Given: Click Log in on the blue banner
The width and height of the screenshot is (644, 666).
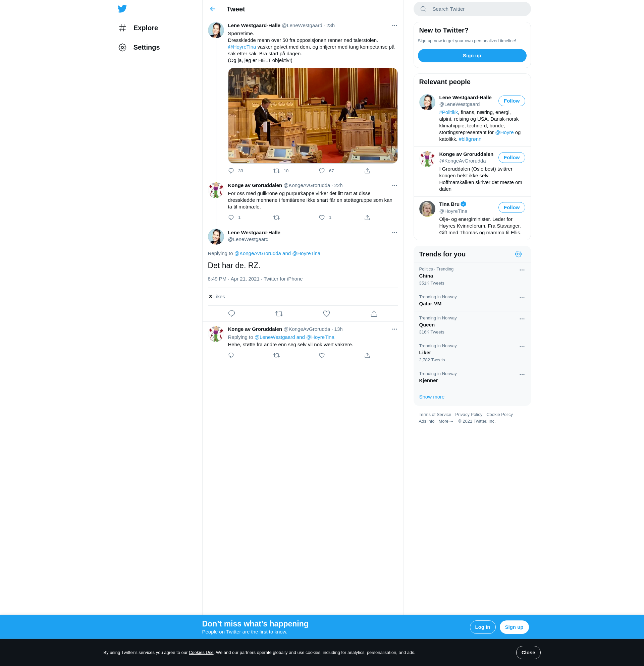Looking at the screenshot, I should 482,627.
